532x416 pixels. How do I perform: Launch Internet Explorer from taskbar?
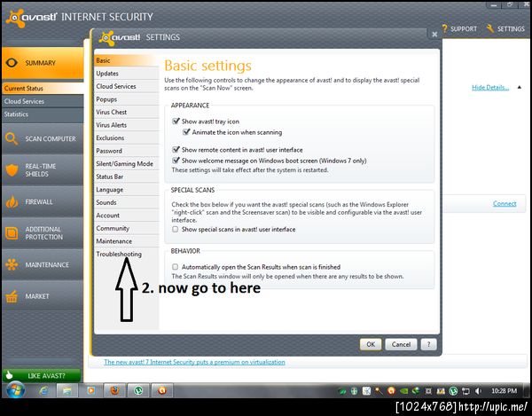pyautogui.click(x=43, y=391)
